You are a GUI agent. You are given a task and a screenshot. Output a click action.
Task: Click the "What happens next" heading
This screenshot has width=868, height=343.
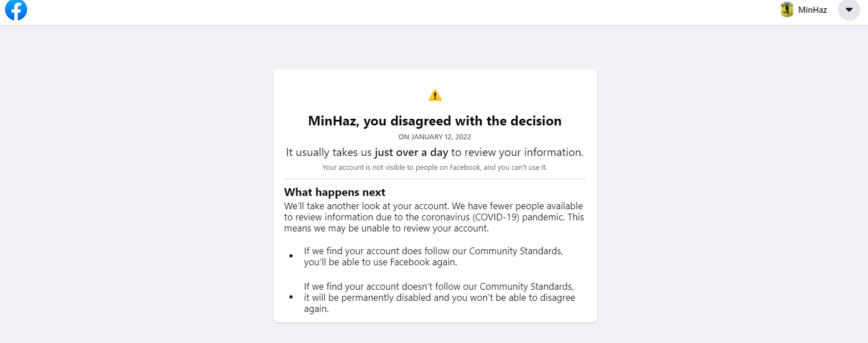coord(334,192)
